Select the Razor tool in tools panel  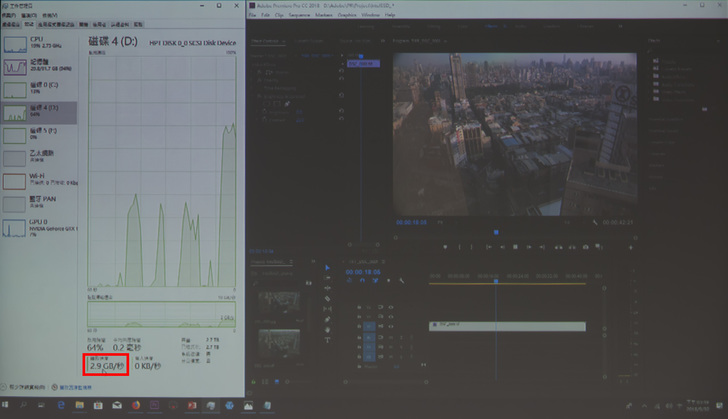(x=327, y=298)
